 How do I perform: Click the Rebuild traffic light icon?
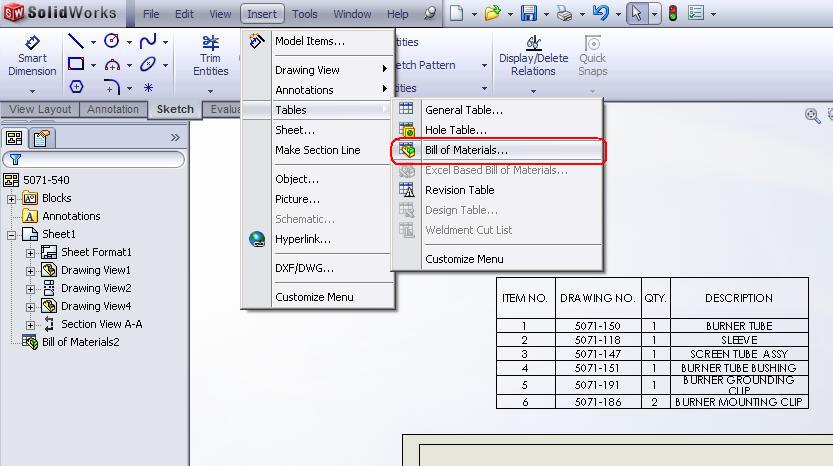click(673, 13)
